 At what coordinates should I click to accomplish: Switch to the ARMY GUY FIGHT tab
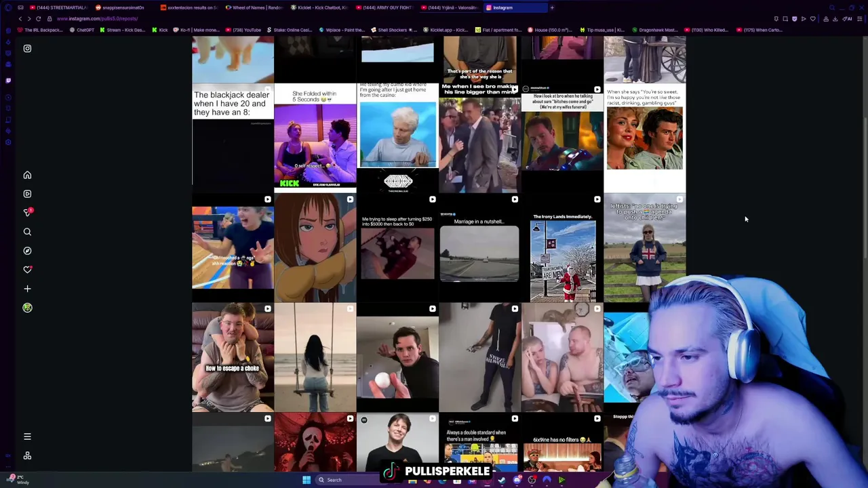click(x=384, y=7)
